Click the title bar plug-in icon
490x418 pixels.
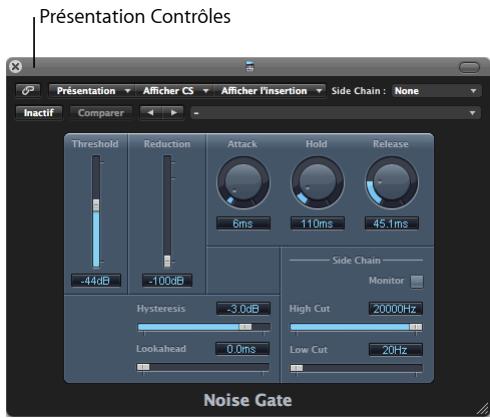[250, 66]
